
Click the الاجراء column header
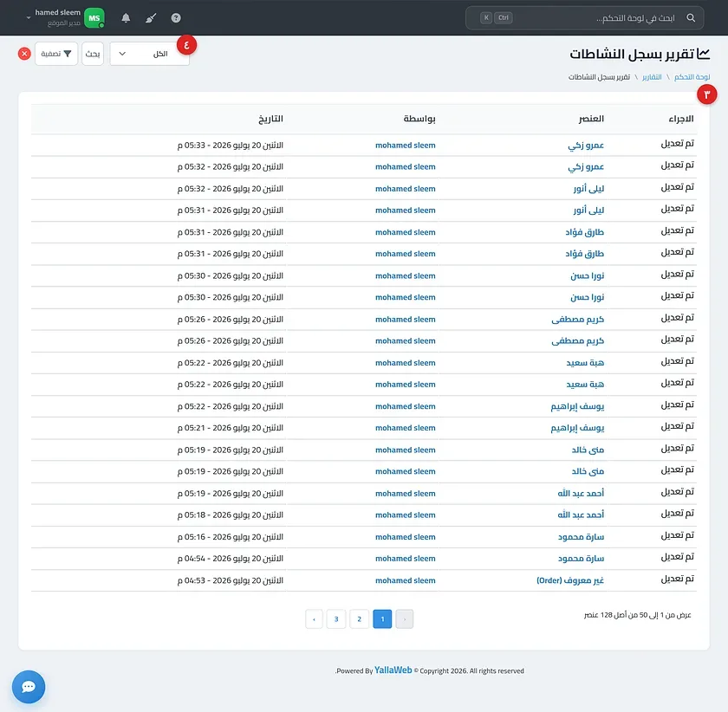click(x=681, y=119)
